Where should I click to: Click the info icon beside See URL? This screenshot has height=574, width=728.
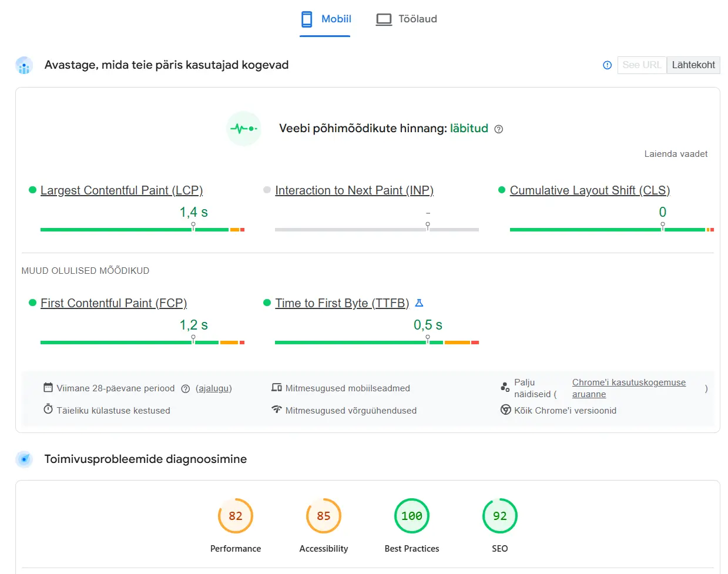pos(607,65)
